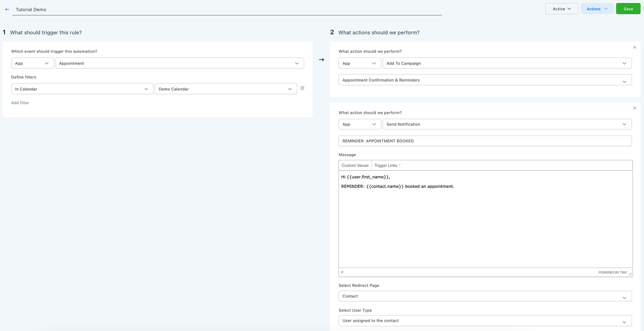Change the Demo Calendar selection

coord(225,89)
